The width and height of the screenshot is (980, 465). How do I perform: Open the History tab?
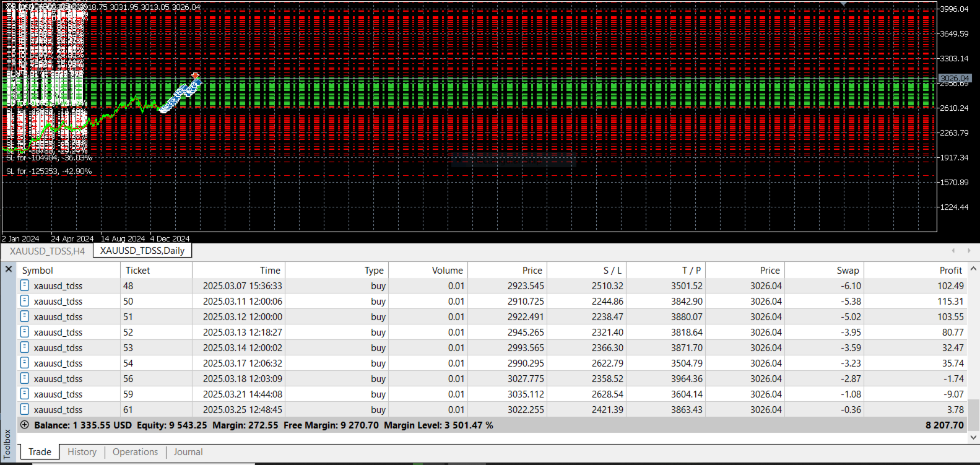pos(82,452)
